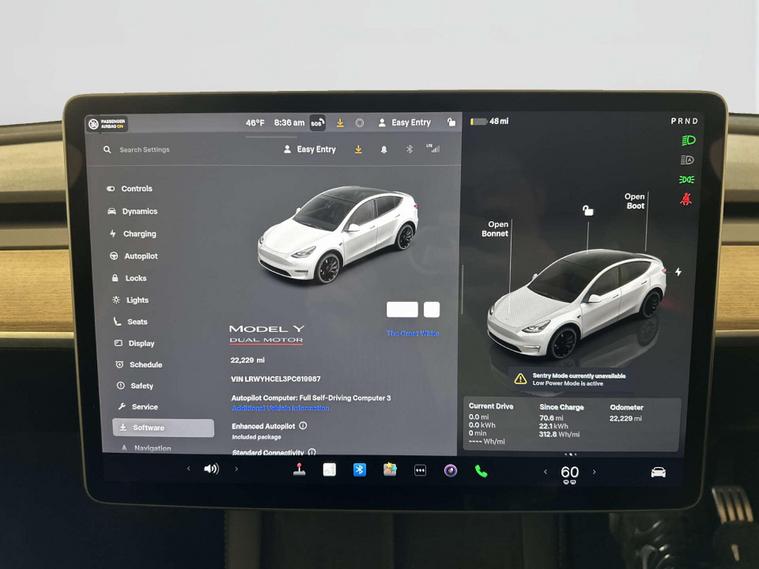Open the phone app in bottom dock
The height and width of the screenshot is (569, 759).
tap(481, 471)
